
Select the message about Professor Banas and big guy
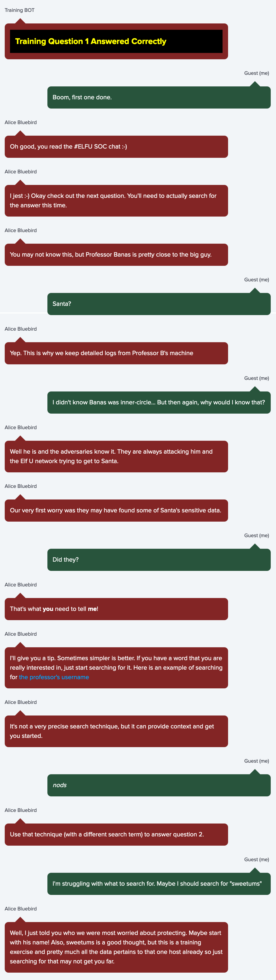116,254
